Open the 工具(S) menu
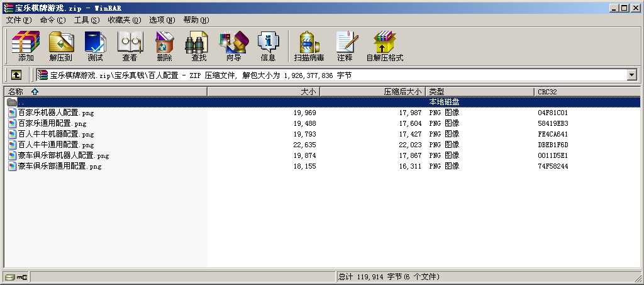Image resolution: width=644 pixels, height=285 pixels. [x=87, y=20]
